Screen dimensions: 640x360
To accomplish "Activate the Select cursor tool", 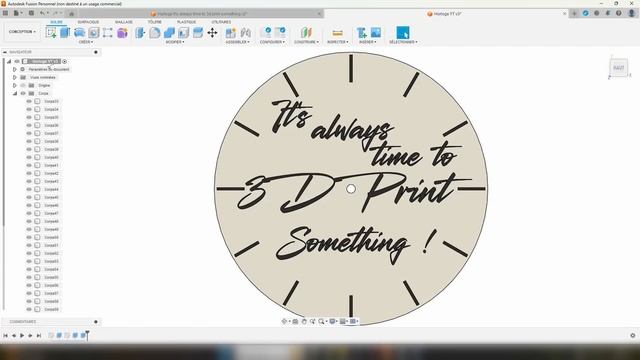I will [402, 33].
